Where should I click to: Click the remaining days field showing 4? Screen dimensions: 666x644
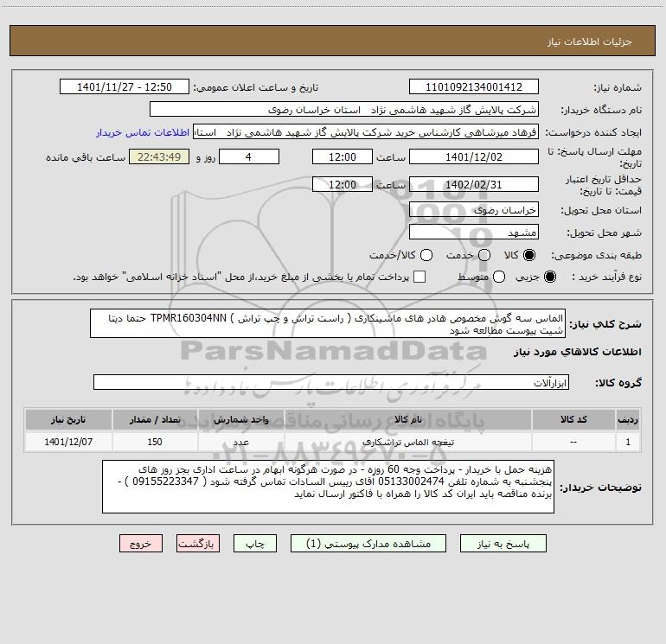249,156
